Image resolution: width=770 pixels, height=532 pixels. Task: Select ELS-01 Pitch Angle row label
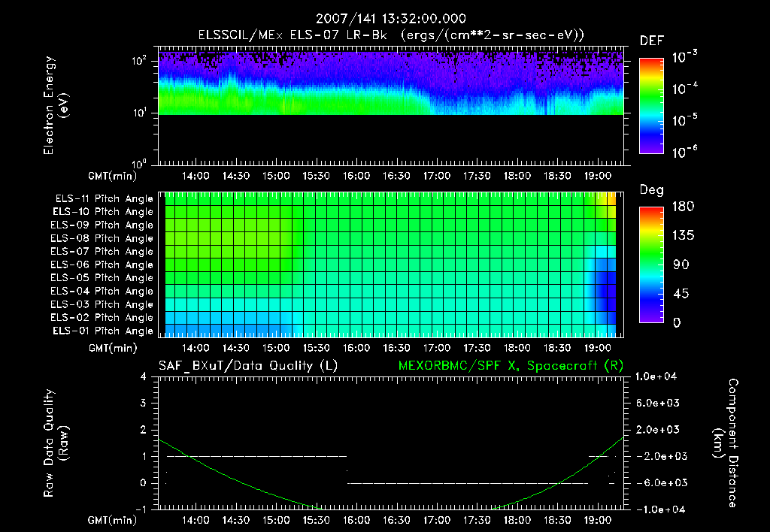click(103, 331)
